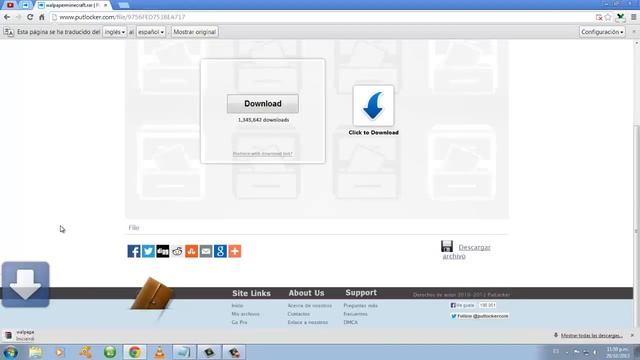
Task: Share the file on Twitter
Action: [x=148, y=251]
